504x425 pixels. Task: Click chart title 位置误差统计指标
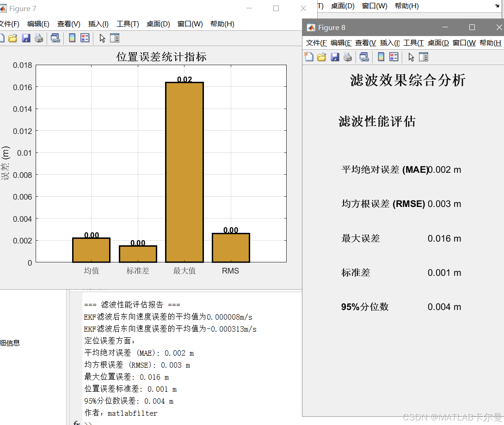tap(161, 57)
